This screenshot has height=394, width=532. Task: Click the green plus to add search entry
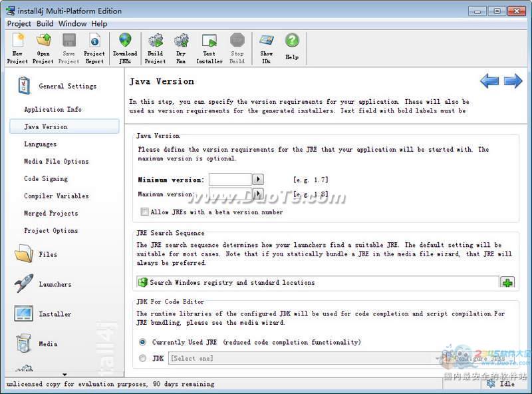pos(507,283)
